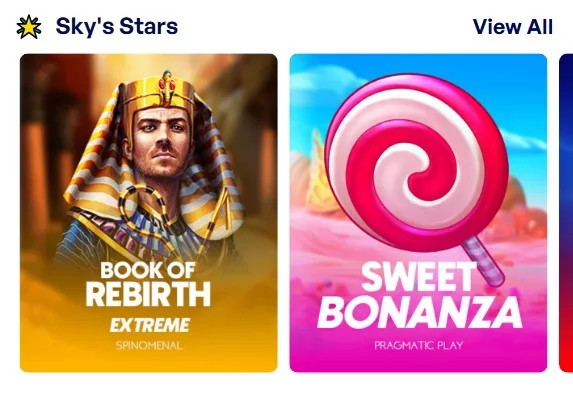The height and width of the screenshot is (408, 573).
Task: Click the green star icon beside Sky's Stars
Action: (x=29, y=27)
